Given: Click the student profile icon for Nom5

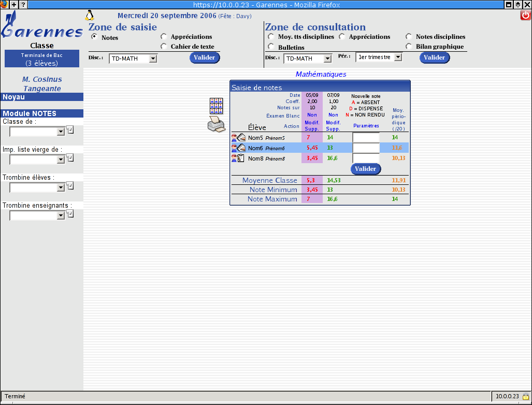Looking at the screenshot, I should [x=234, y=138].
